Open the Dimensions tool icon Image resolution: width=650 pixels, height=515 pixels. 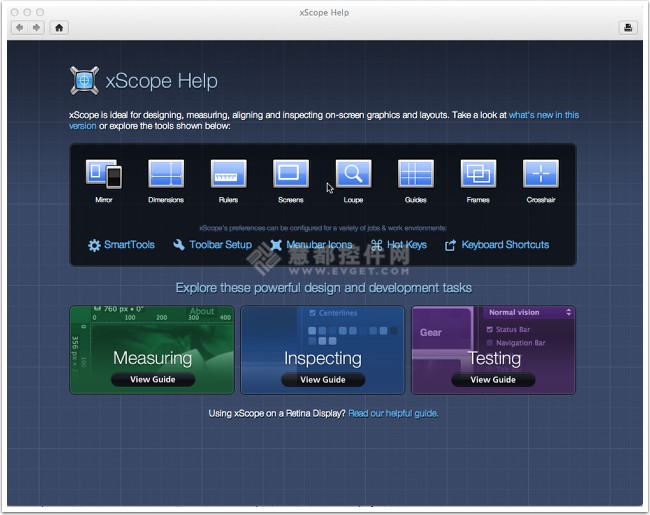pos(166,174)
